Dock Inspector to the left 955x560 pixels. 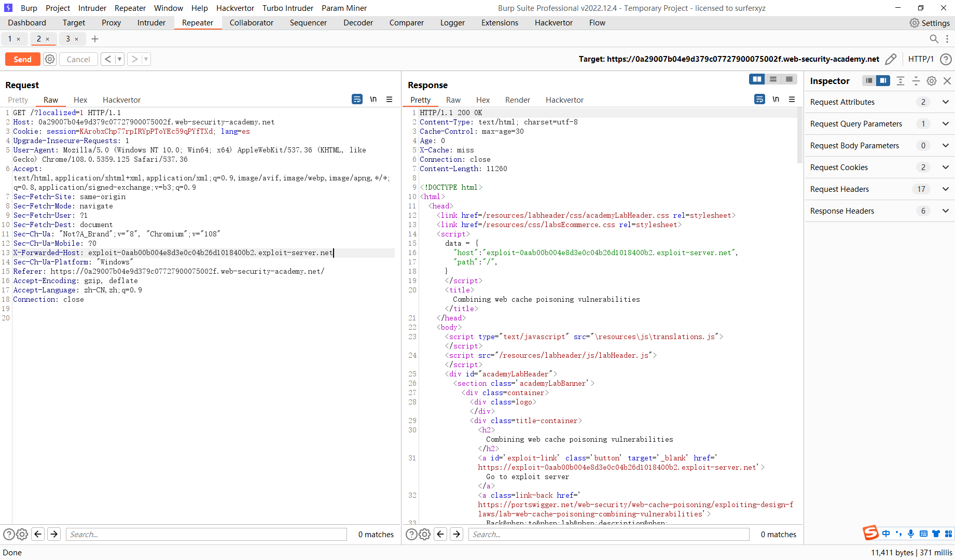pos(869,81)
